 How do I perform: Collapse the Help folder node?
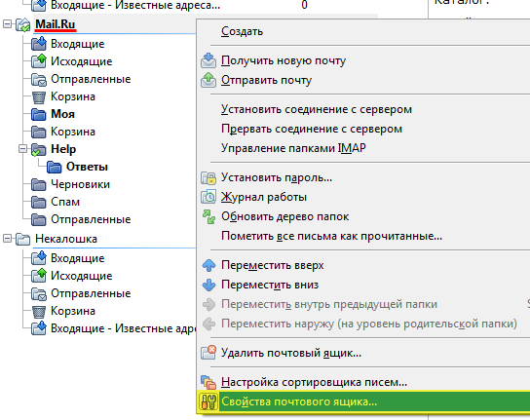coord(22,149)
